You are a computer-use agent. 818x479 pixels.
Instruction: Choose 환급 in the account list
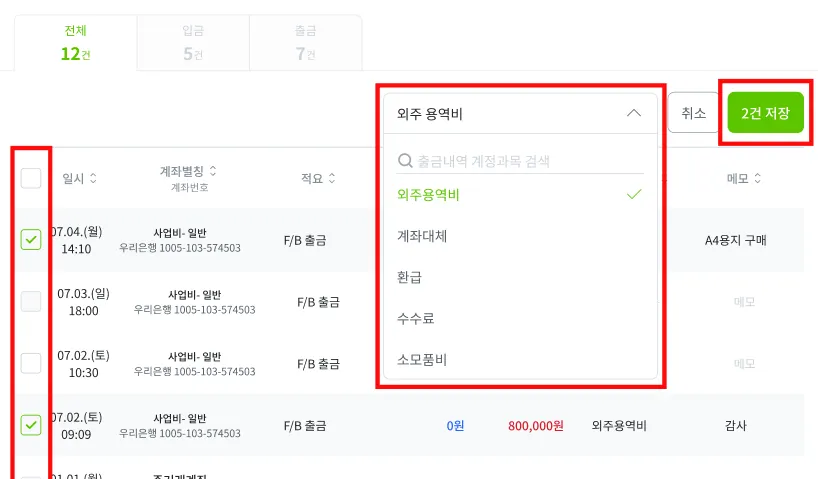[x=409, y=277]
